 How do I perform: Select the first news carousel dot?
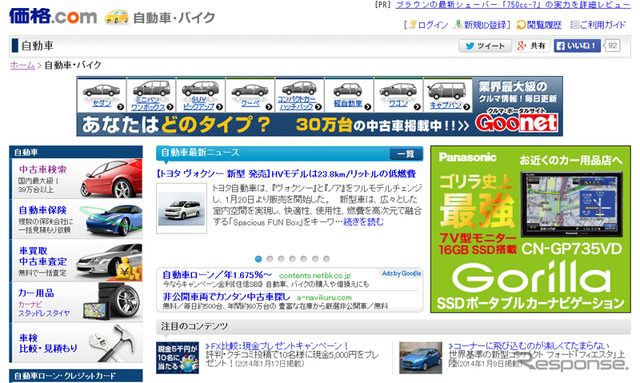click(258, 259)
